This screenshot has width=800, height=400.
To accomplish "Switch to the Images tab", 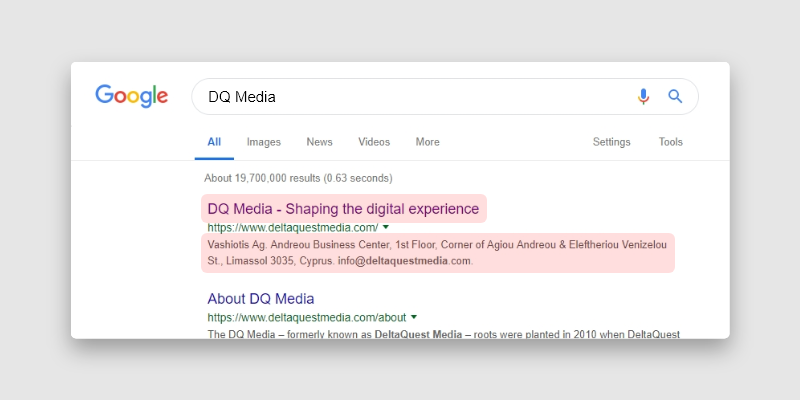I will click(x=264, y=142).
